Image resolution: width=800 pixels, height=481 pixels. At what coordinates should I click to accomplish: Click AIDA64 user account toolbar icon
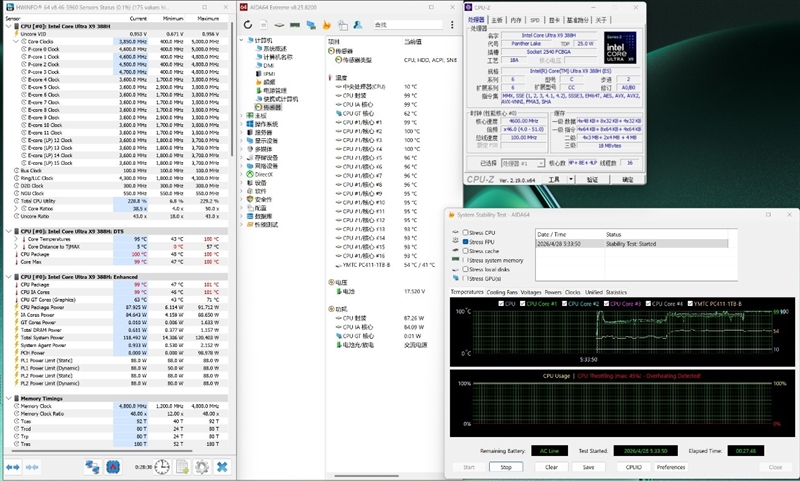point(358,24)
